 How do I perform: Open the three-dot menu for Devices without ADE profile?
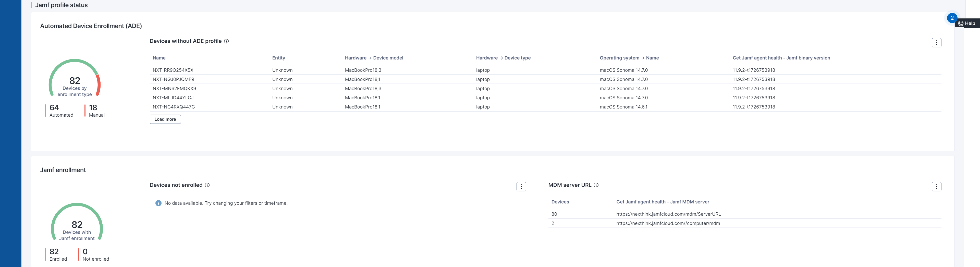(x=936, y=43)
